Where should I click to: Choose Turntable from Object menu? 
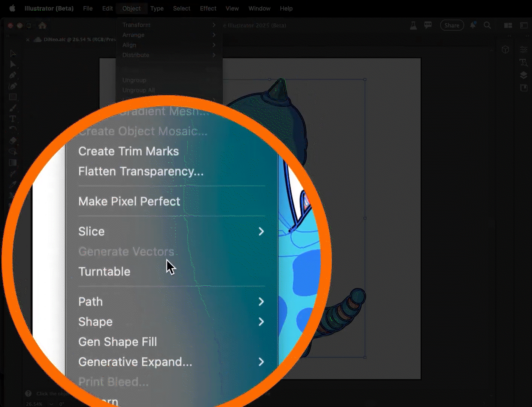(104, 271)
